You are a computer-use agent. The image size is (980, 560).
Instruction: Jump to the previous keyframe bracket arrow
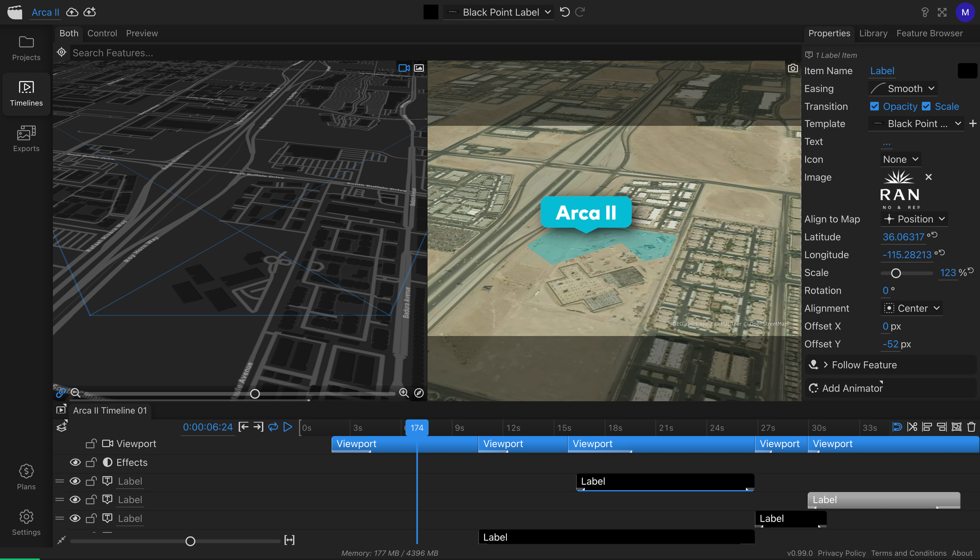coord(243,427)
